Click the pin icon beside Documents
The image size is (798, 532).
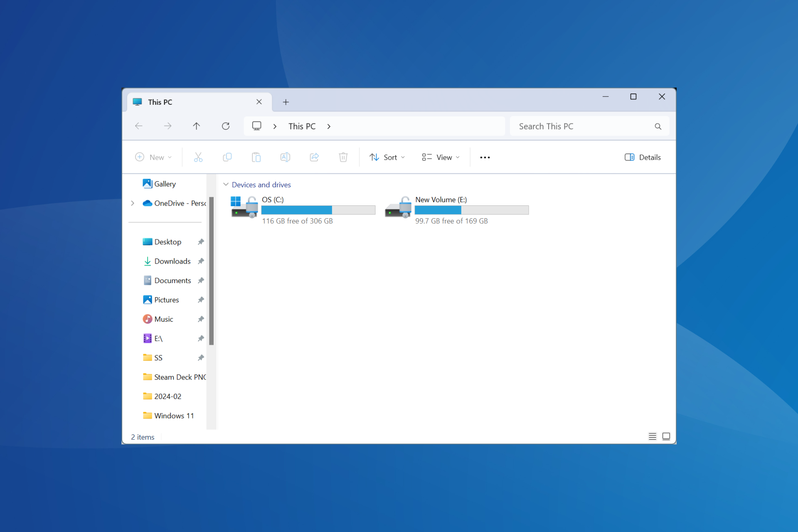pos(201,281)
